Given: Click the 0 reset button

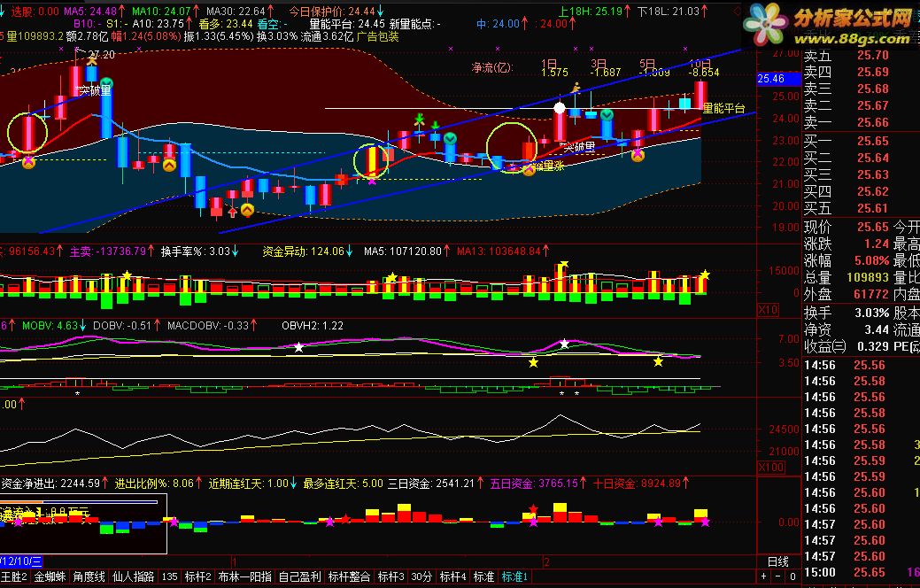Looking at the screenshot, I should click(x=792, y=576).
